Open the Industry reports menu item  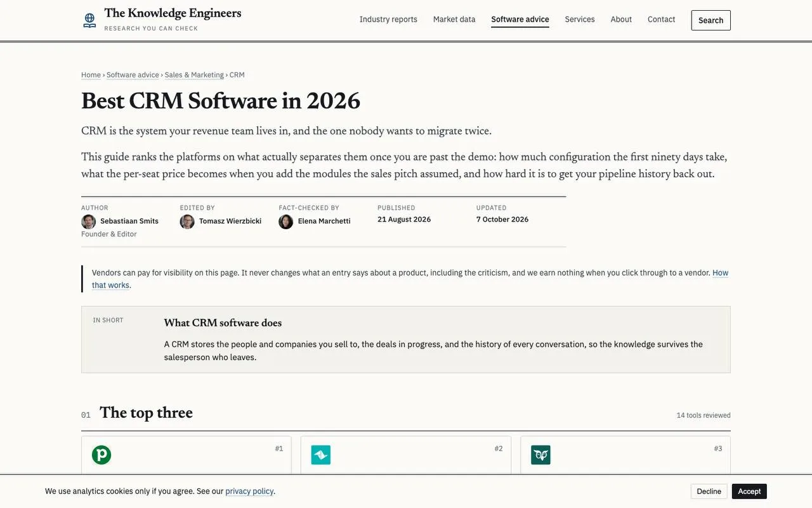coord(388,20)
